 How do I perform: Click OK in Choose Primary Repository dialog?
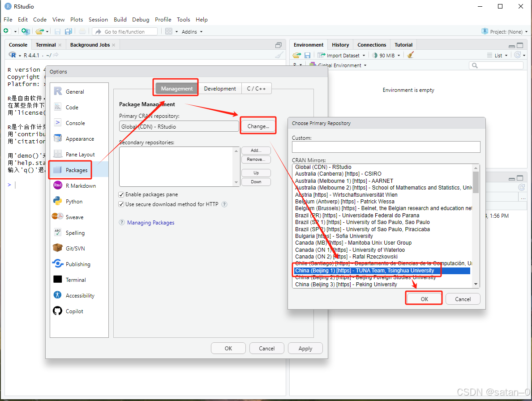pyautogui.click(x=424, y=299)
